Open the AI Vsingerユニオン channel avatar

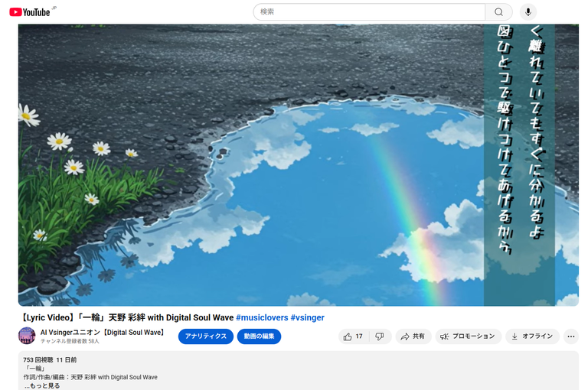[27, 335]
